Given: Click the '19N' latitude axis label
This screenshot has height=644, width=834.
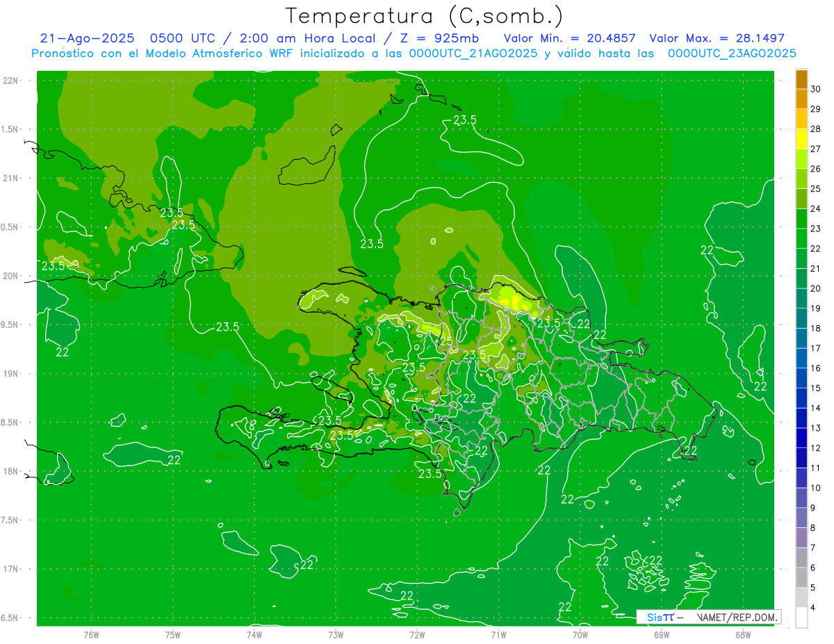Looking at the screenshot, I should click(10, 374).
